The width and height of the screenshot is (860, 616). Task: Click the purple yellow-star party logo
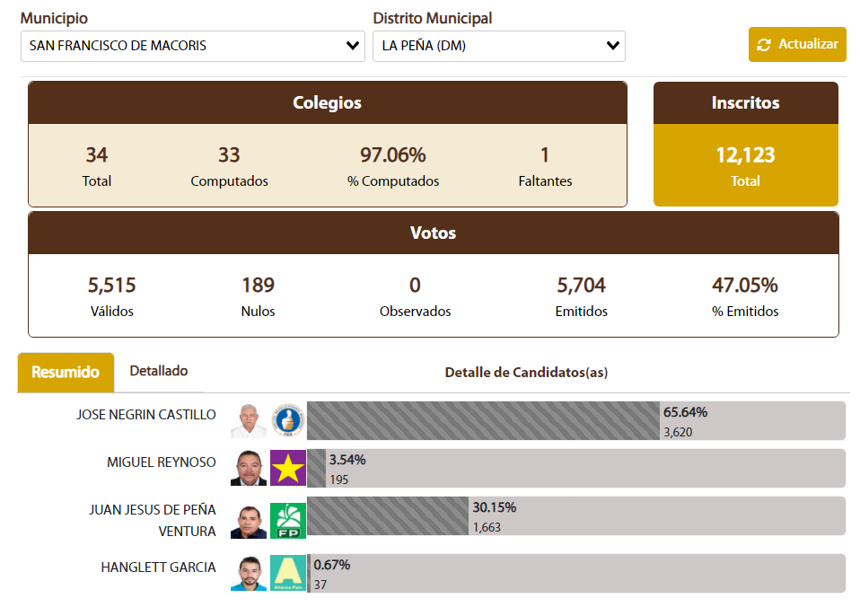(x=288, y=468)
